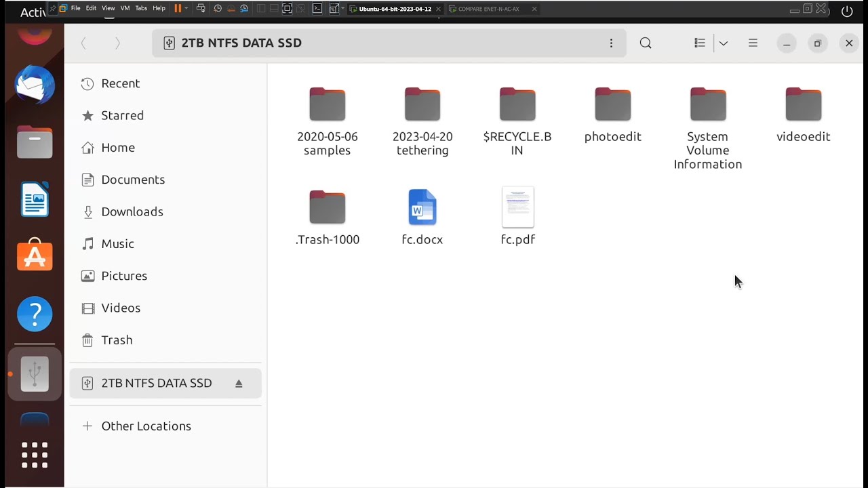Click the 2TB NTFS DATA SSD path bar
The image size is (868, 488).
pyautogui.click(x=389, y=43)
